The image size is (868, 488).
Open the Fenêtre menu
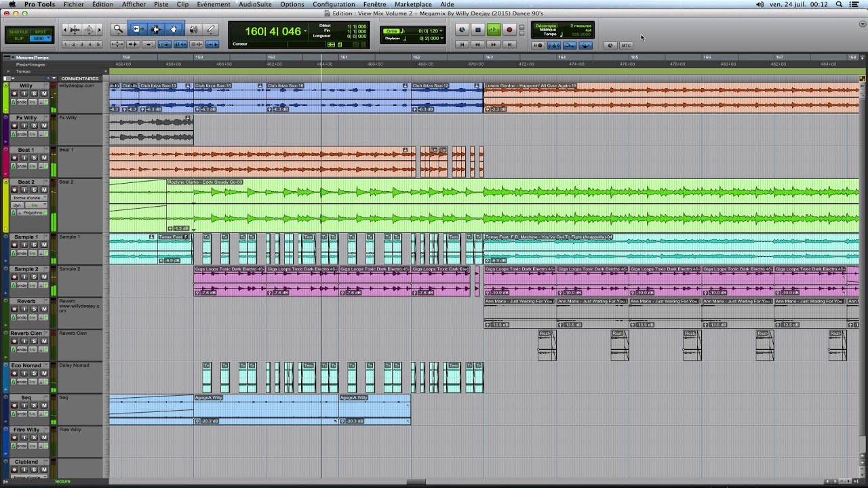click(375, 4)
